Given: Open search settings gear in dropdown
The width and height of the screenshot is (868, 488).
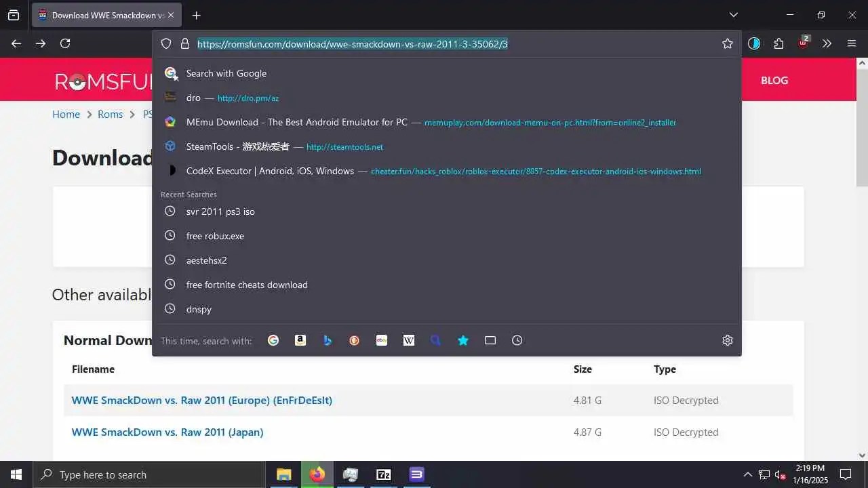Looking at the screenshot, I should tap(728, 340).
